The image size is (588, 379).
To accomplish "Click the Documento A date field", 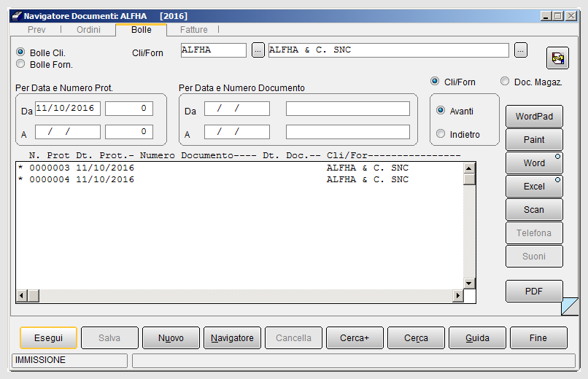I will click(x=236, y=132).
